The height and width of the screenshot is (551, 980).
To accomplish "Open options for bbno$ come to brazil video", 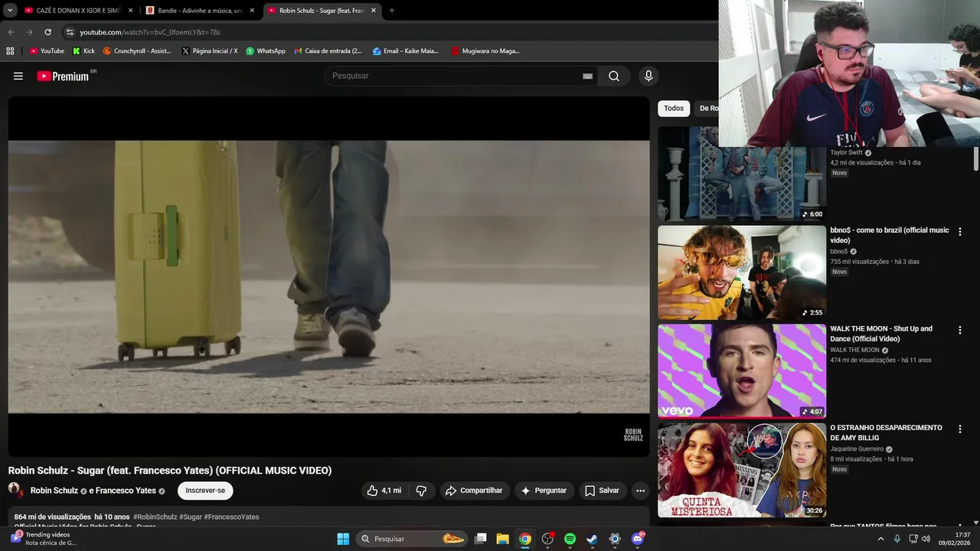I will pos(959,231).
